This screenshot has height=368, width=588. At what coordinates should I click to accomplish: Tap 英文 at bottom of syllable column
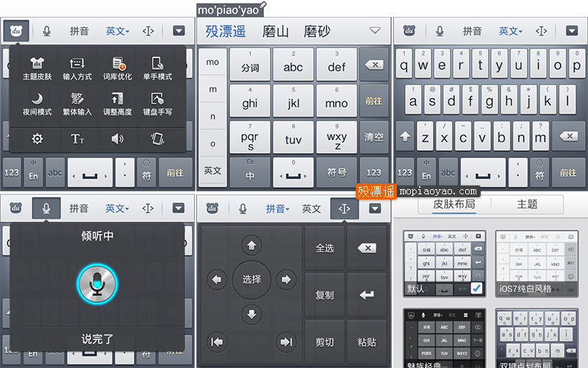(x=212, y=171)
